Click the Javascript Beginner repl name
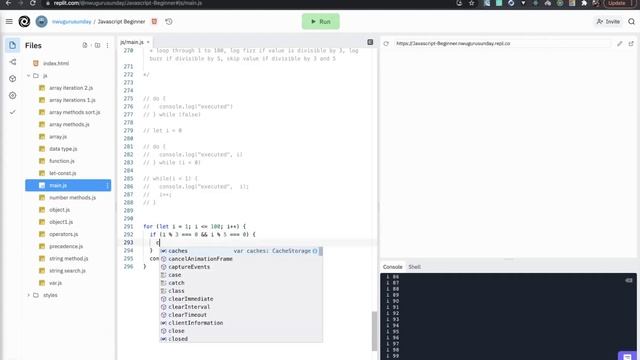Screen dimensions: 640x360 [121, 22]
